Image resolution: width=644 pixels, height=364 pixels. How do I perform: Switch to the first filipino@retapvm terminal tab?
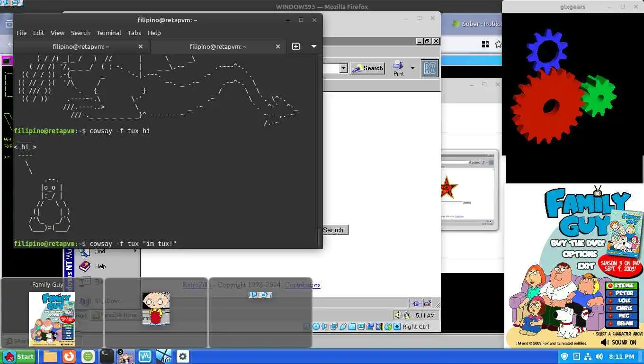click(x=81, y=46)
